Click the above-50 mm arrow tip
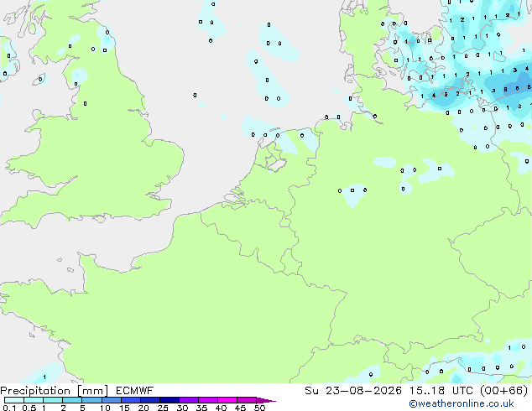532x411 pixels. [266, 400]
